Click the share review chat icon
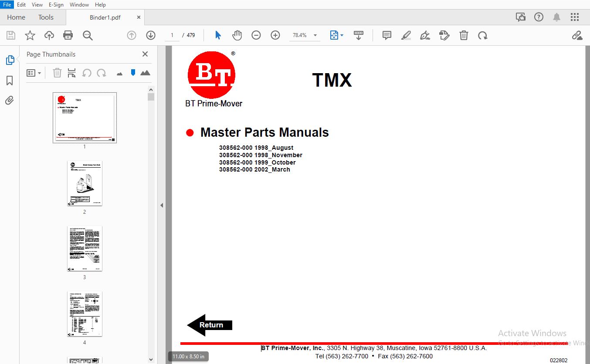 521,17
